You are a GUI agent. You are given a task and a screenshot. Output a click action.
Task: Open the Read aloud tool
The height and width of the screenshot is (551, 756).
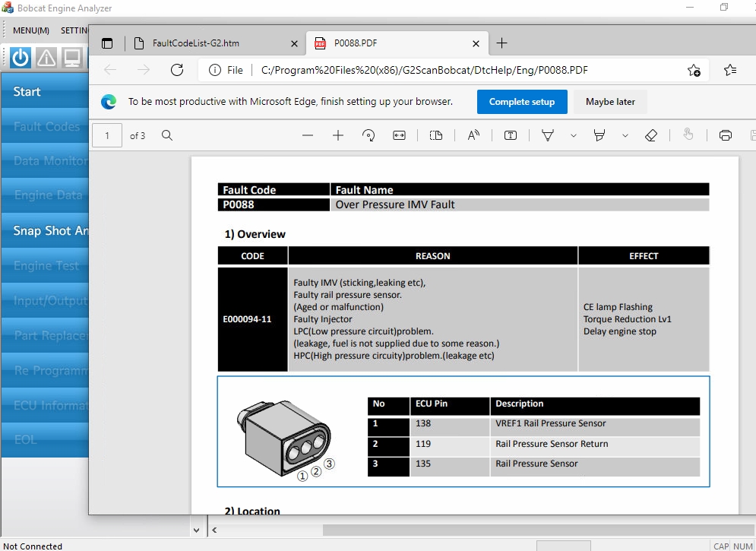pos(473,135)
